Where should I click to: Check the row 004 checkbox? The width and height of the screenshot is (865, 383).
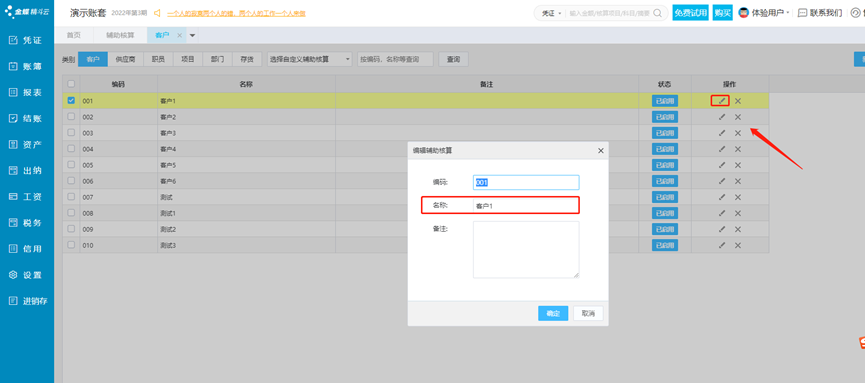(71, 148)
